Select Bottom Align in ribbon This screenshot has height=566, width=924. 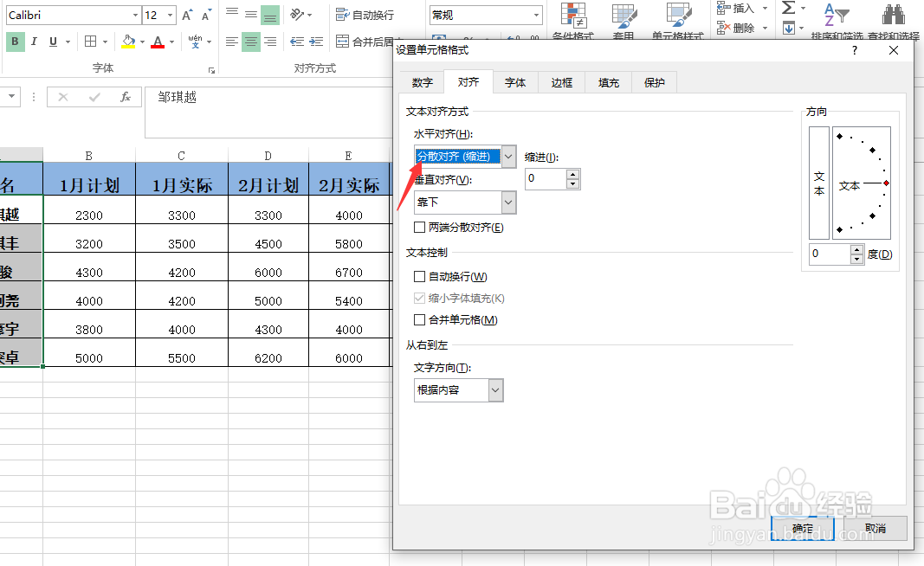coord(270,15)
